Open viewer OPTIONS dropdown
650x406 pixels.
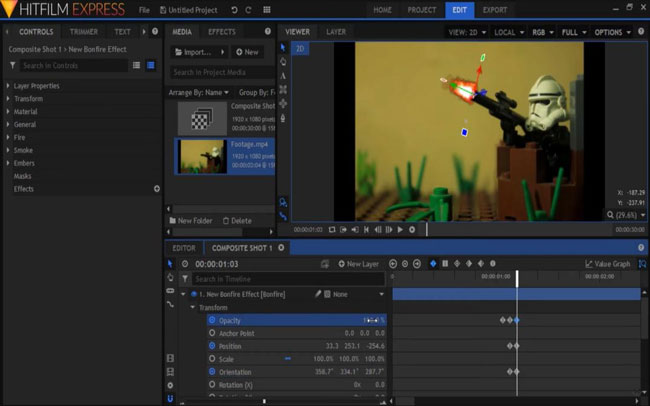[612, 32]
